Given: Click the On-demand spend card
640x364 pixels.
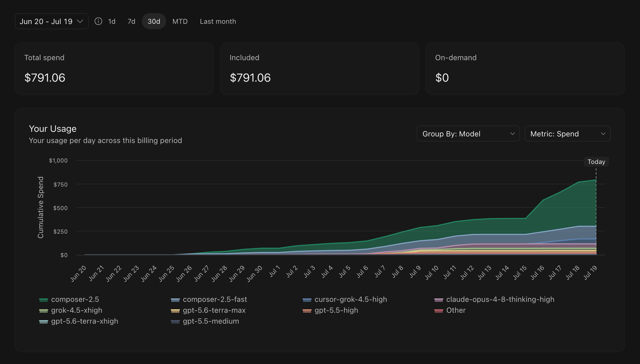Looking at the screenshot, I should (525, 69).
